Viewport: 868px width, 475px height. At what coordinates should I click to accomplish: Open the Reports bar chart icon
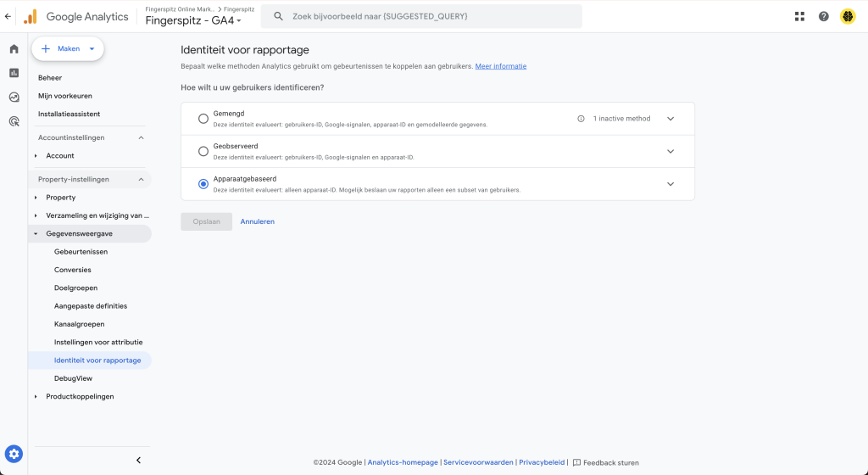point(14,73)
